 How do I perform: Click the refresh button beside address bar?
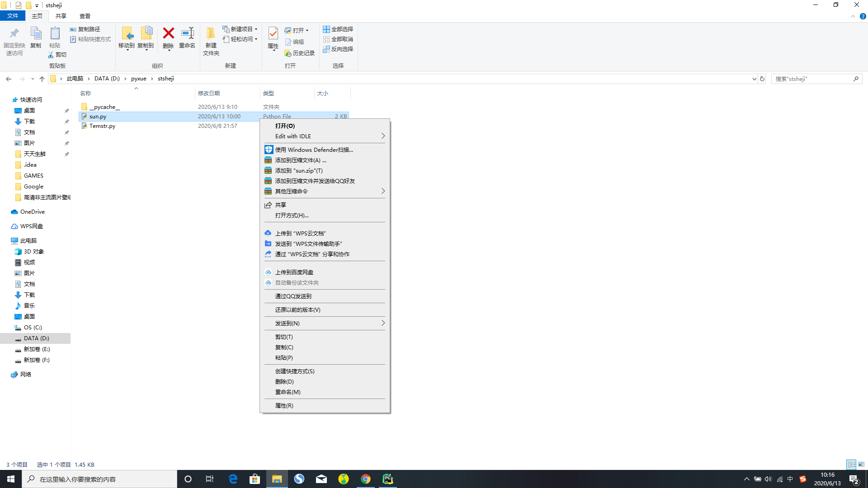tap(762, 79)
